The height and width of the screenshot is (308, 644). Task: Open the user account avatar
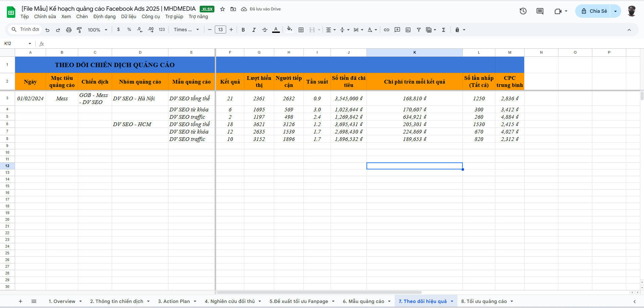(x=632, y=11)
